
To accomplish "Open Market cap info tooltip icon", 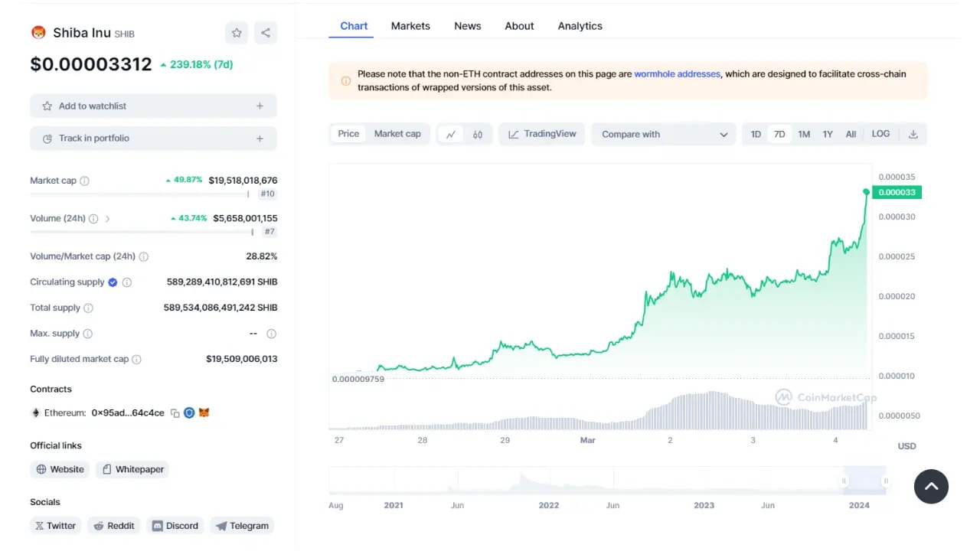I will 84,181.
